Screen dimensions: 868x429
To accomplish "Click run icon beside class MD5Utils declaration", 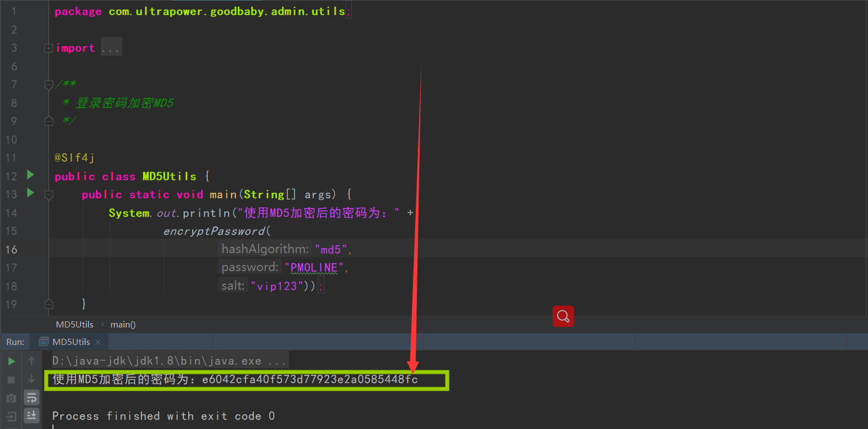I will click(30, 176).
